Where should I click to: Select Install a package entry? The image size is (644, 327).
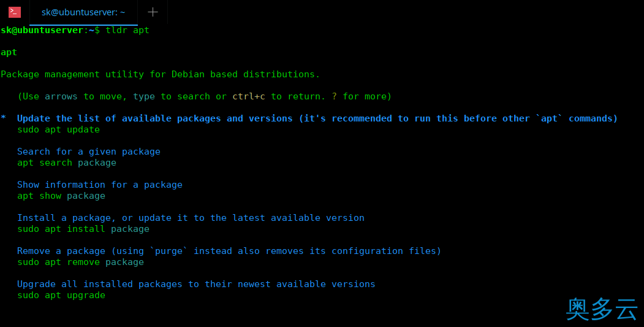[191, 218]
